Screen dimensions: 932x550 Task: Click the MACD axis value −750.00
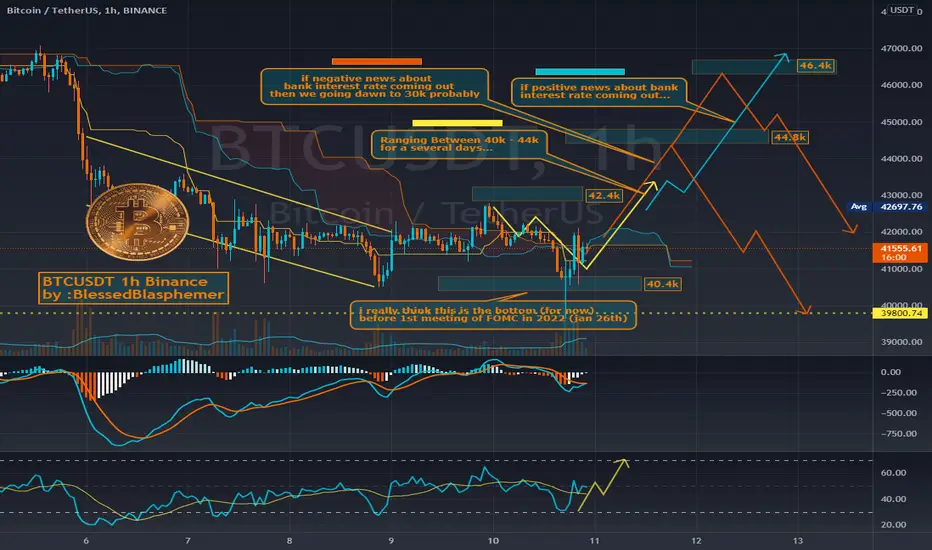click(899, 433)
